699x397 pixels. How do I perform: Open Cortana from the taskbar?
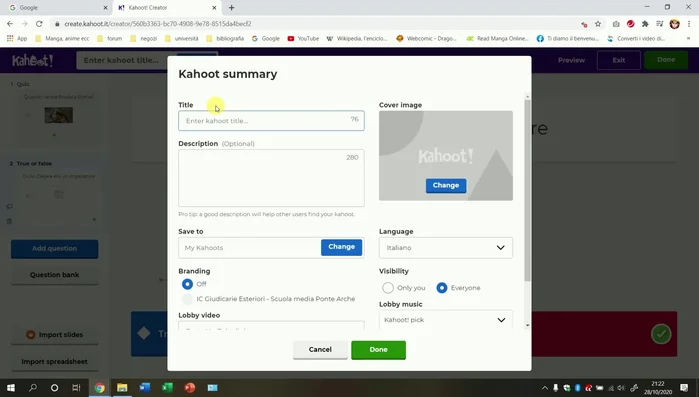click(54, 388)
